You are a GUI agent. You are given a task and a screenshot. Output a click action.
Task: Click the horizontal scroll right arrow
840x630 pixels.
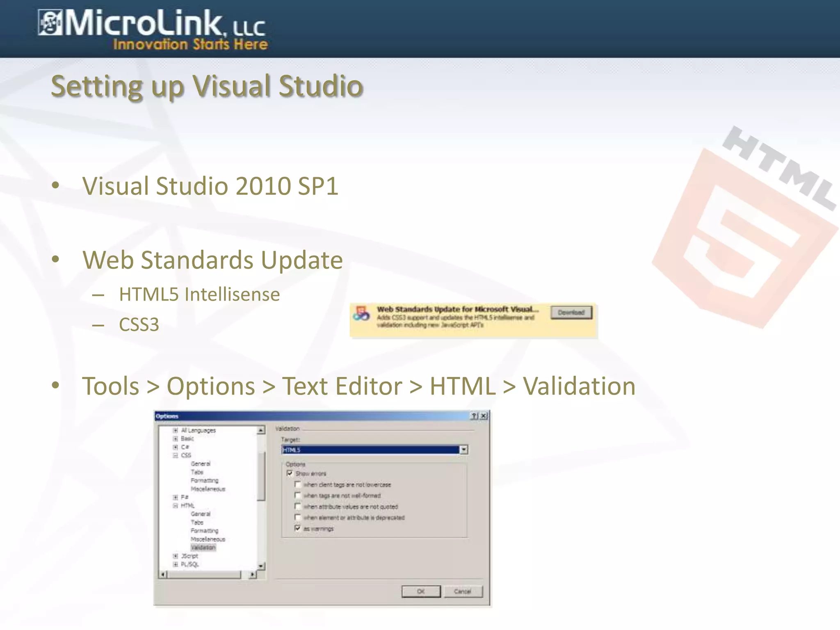tap(253, 575)
